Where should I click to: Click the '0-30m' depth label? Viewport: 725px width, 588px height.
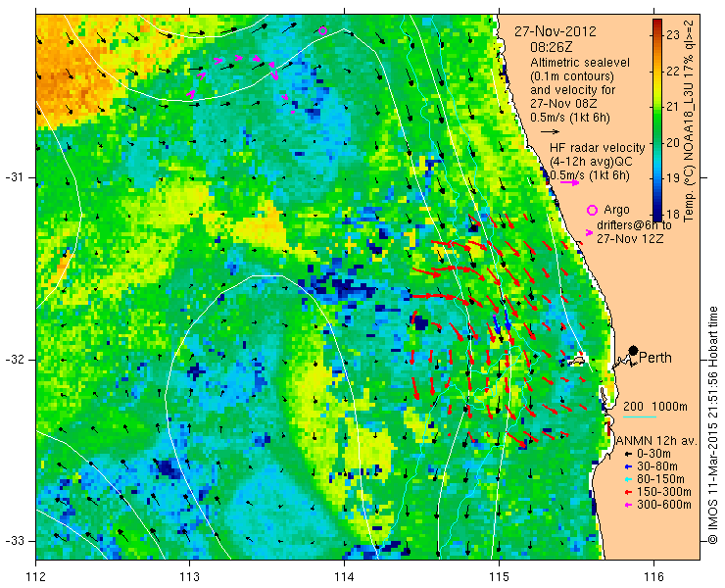click(x=653, y=455)
